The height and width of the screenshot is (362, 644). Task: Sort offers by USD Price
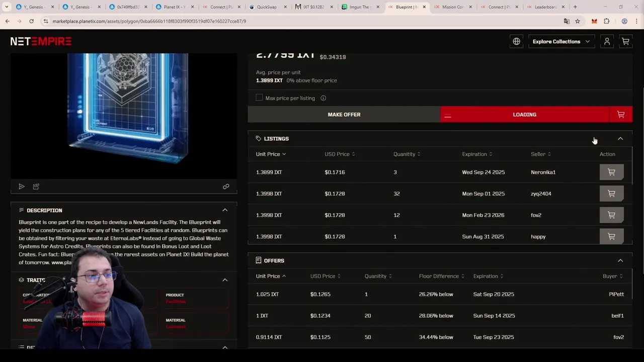tap(325, 276)
